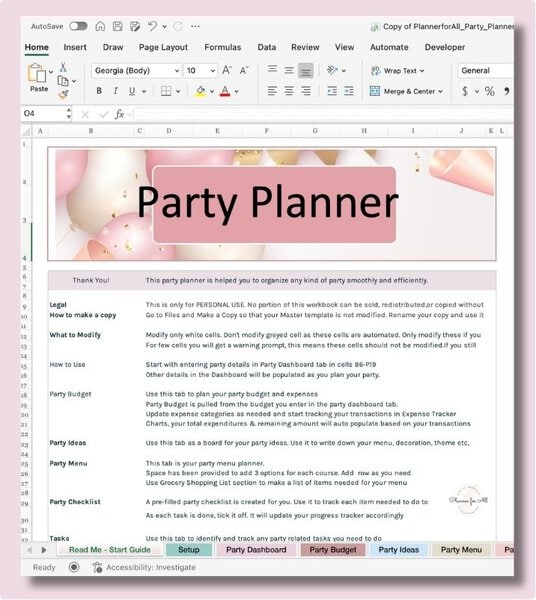
Task: Click the Wrap Text button
Action: tap(398, 71)
